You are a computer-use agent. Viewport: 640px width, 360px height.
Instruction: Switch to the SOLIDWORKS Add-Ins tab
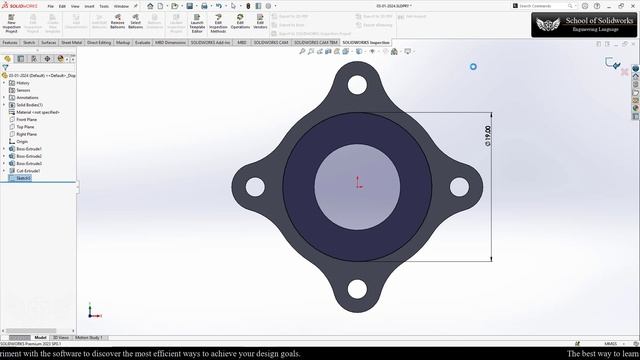click(x=211, y=42)
